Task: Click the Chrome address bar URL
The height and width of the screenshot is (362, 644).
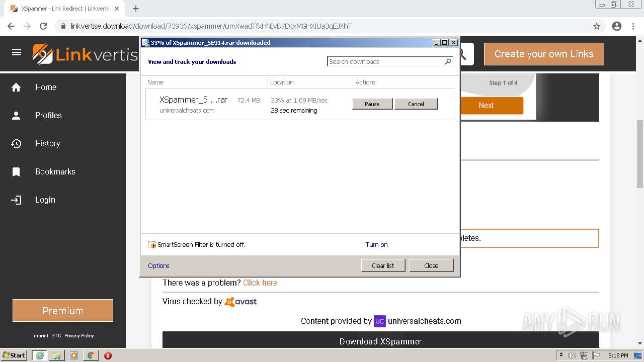Action: [211, 26]
